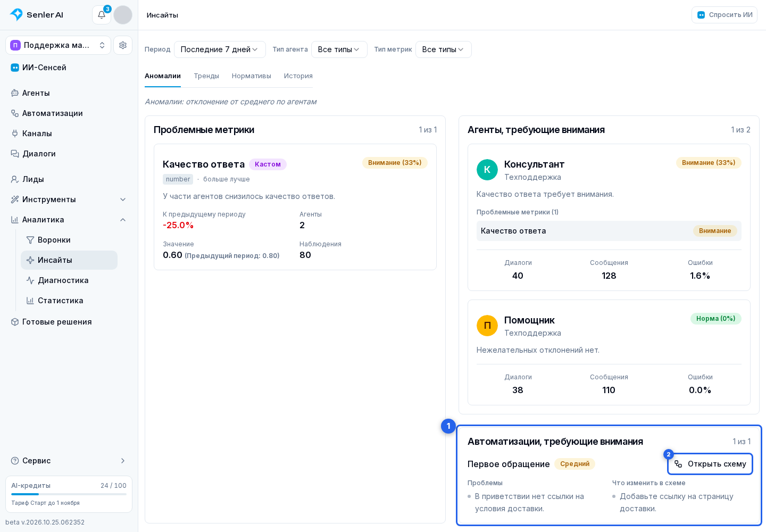766x532 pixels.
Task: Expand the Инструменты menu chevron
Action: 123,199
